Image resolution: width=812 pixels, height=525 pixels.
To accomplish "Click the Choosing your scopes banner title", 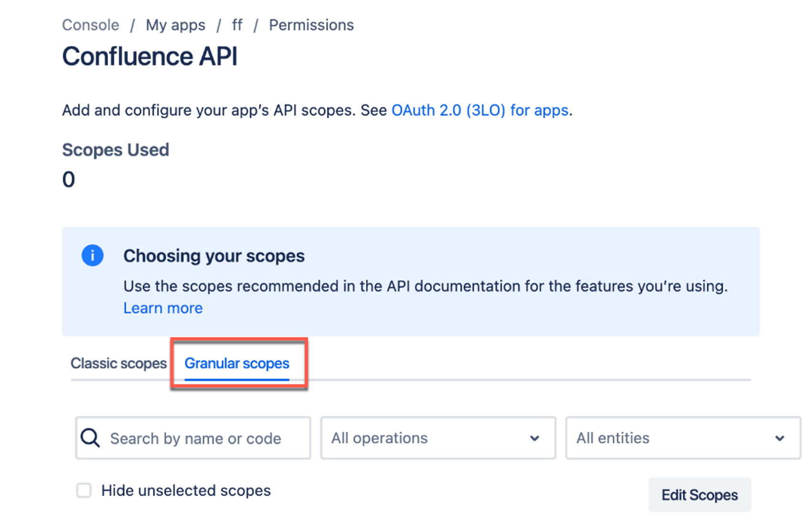I will point(214,256).
